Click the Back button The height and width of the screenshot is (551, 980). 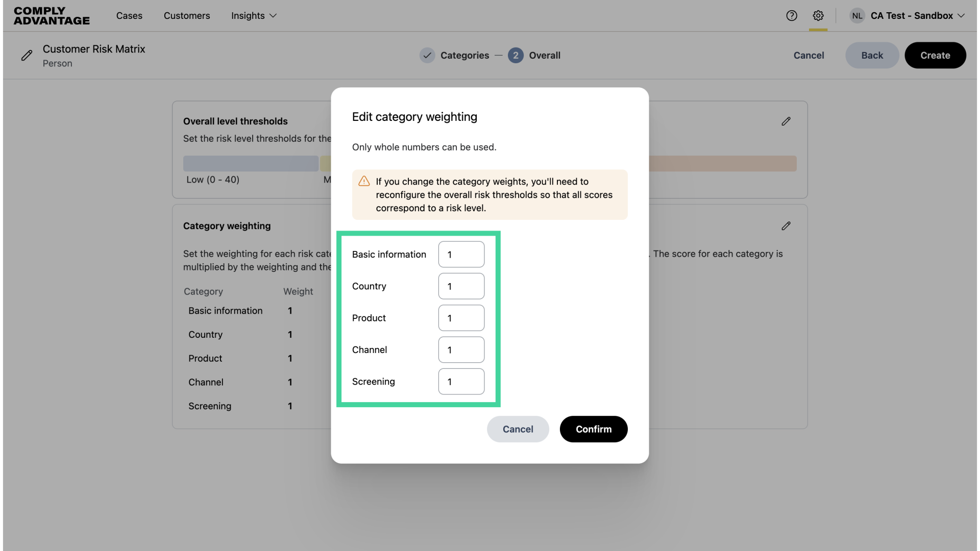tap(872, 56)
